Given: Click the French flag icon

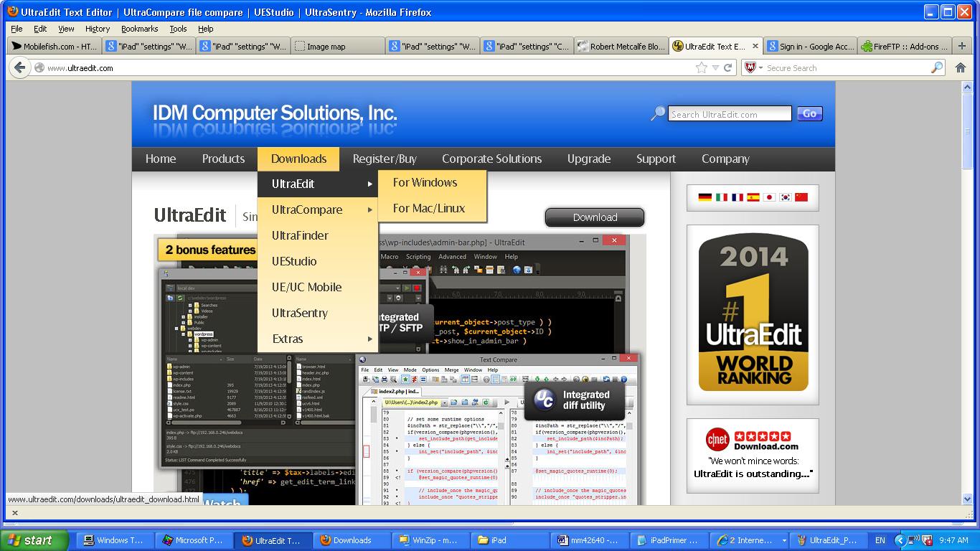Looking at the screenshot, I should tap(737, 197).
